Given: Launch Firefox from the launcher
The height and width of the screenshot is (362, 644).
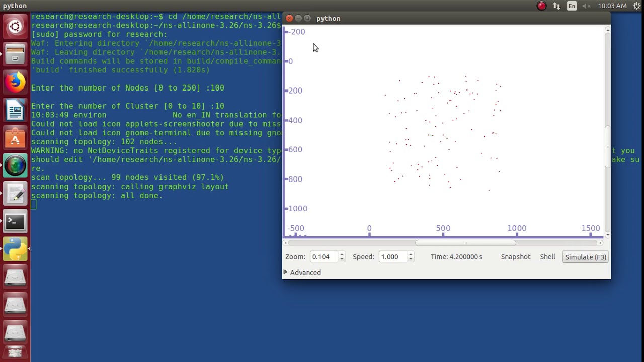Looking at the screenshot, I should (x=15, y=82).
